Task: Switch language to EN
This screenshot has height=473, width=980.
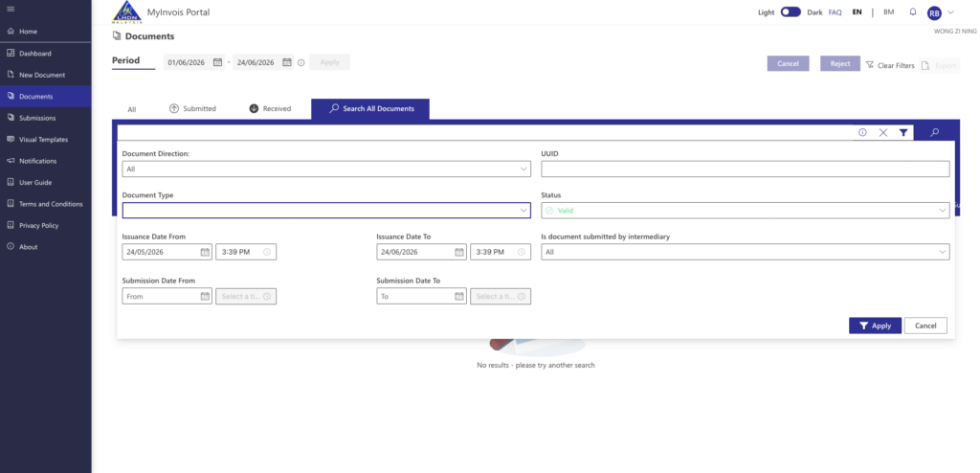Action: (x=857, y=11)
